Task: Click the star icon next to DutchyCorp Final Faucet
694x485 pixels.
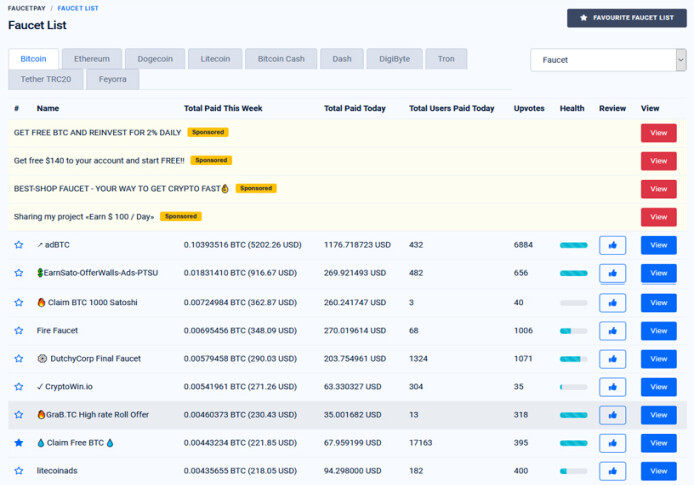Action: [x=19, y=358]
